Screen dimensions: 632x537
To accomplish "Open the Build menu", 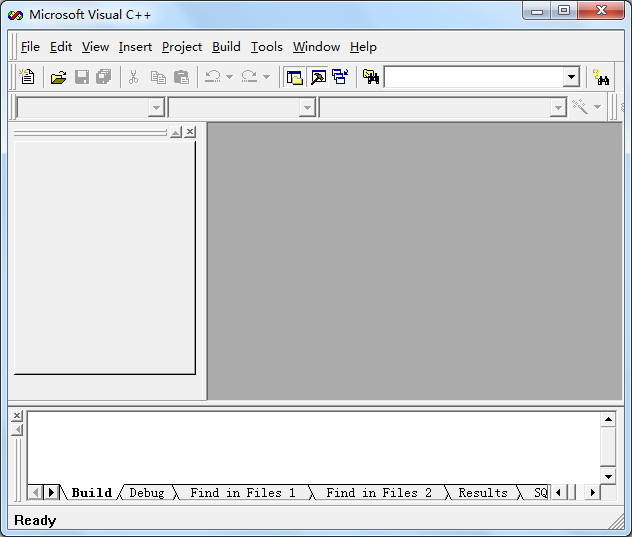I will pyautogui.click(x=226, y=47).
